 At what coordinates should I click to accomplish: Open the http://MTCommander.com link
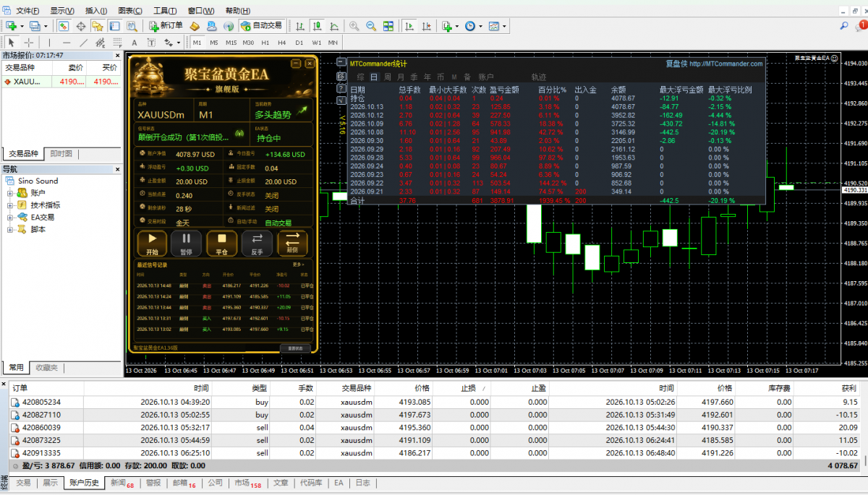(726, 64)
